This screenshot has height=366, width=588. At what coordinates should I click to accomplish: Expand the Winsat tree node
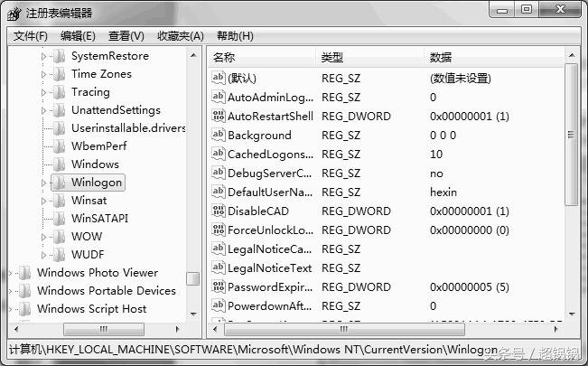click(x=43, y=201)
